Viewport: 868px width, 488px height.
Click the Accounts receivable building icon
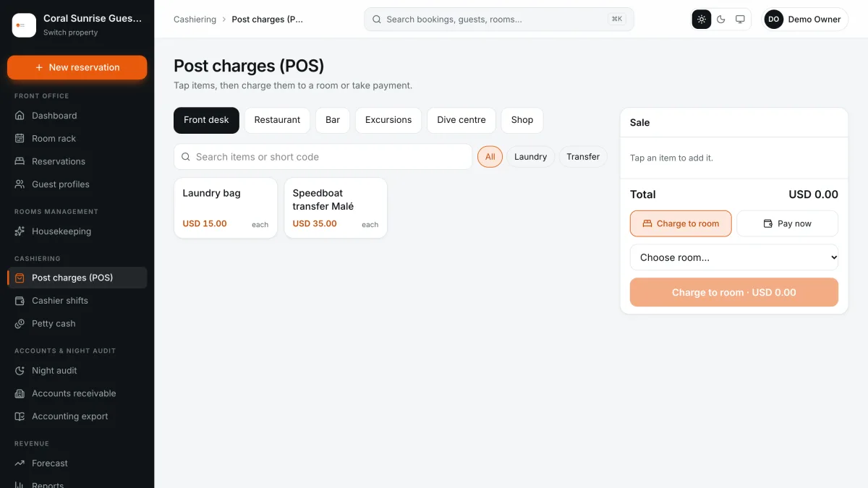point(20,393)
